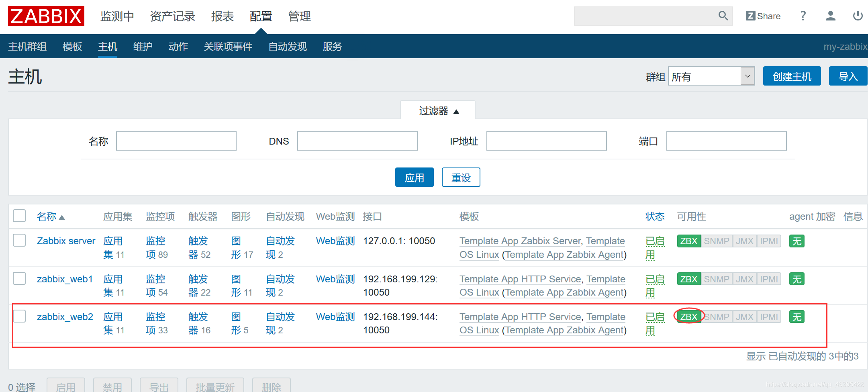The width and height of the screenshot is (868, 392).
Task: Apply the filter with 应用 button
Action: pyautogui.click(x=415, y=177)
